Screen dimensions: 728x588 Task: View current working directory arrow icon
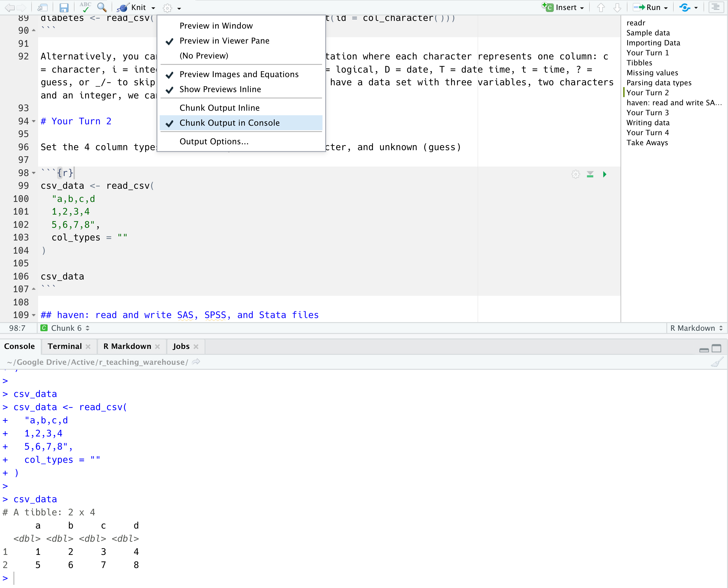[196, 362]
